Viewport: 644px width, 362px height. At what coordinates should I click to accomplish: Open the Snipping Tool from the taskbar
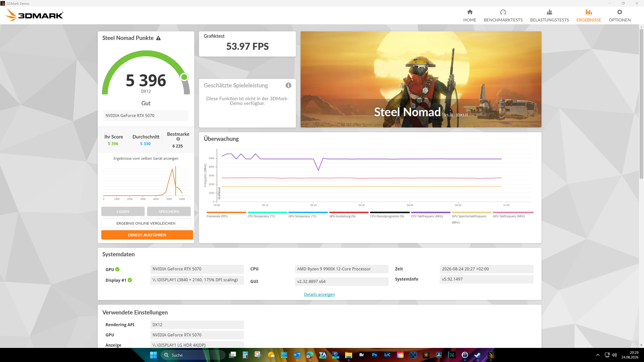point(258,355)
